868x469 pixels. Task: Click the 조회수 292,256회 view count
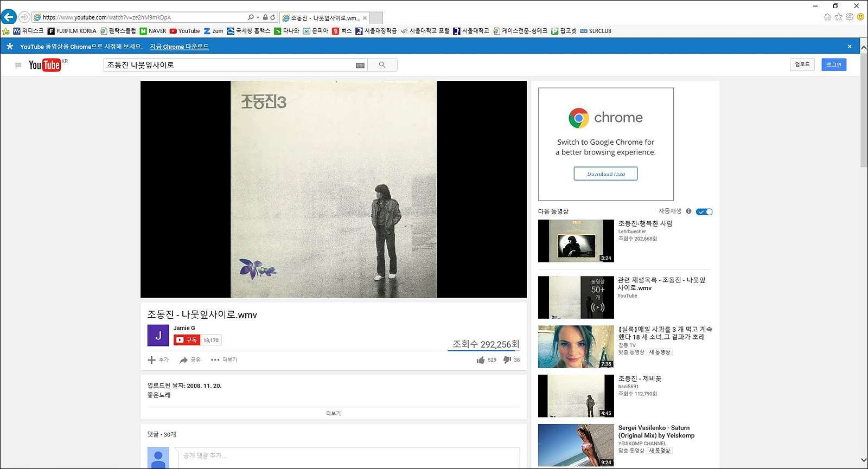coord(486,344)
